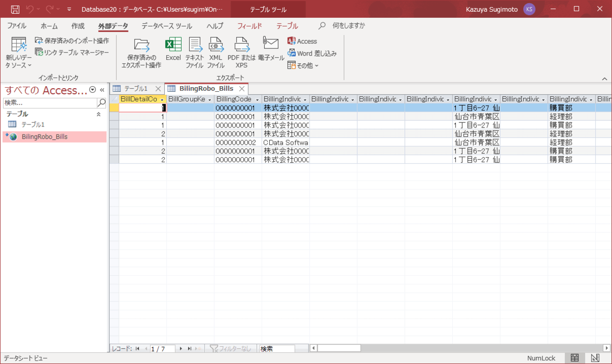Switch to フィールド contextual tab
The width and height of the screenshot is (612, 364).
click(249, 26)
